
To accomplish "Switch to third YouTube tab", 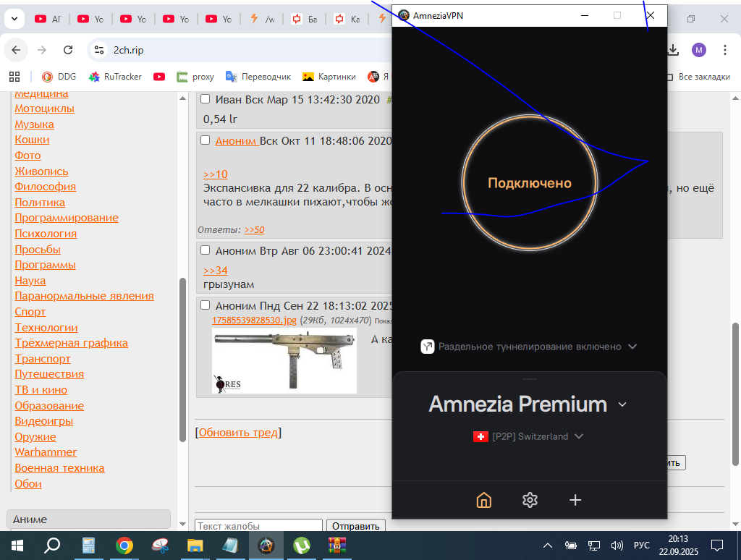I will [133, 19].
